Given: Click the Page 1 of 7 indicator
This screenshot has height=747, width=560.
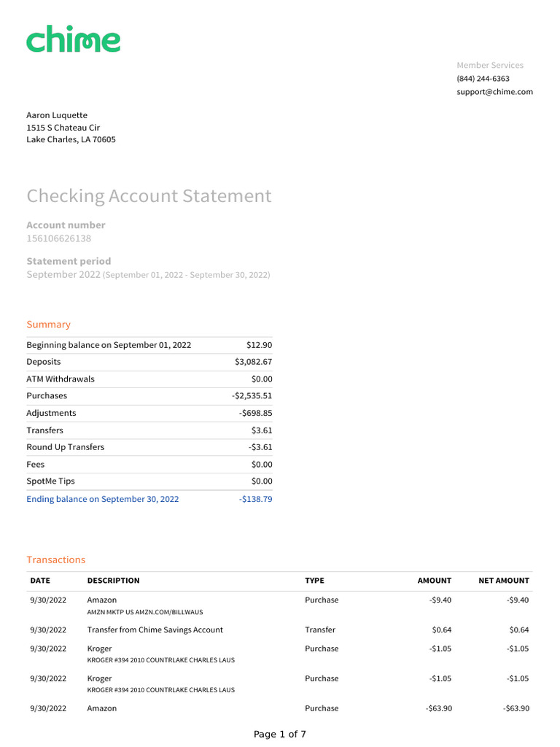Looking at the screenshot, I should 279,734.
